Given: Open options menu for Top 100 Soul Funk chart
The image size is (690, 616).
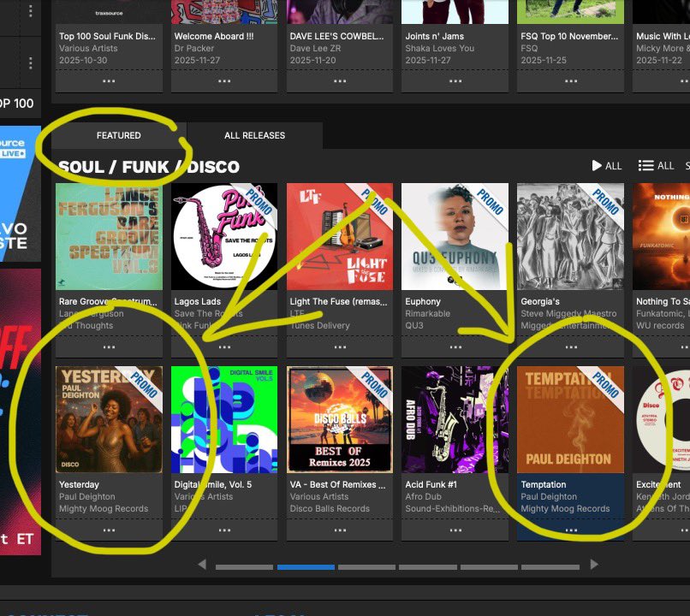Looking at the screenshot, I should pyautogui.click(x=109, y=81).
